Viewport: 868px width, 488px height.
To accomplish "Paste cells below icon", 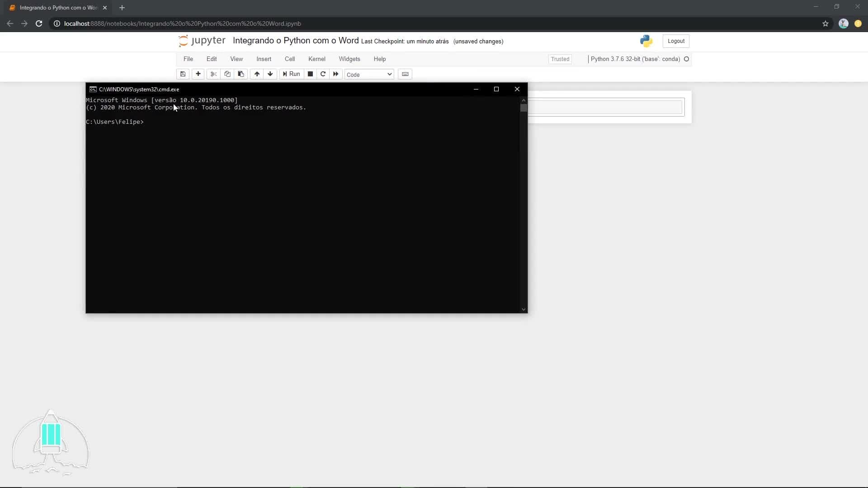I will pyautogui.click(x=241, y=74).
